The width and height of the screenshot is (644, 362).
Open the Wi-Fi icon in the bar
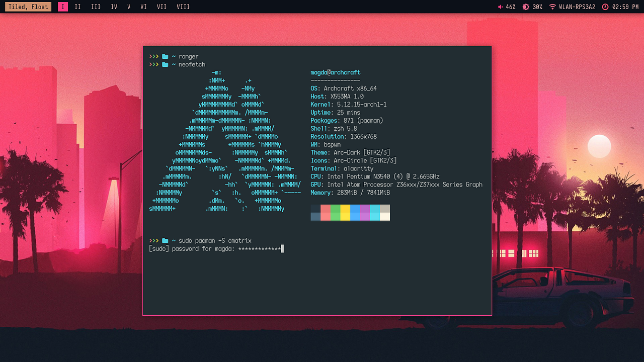pyautogui.click(x=552, y=7)
